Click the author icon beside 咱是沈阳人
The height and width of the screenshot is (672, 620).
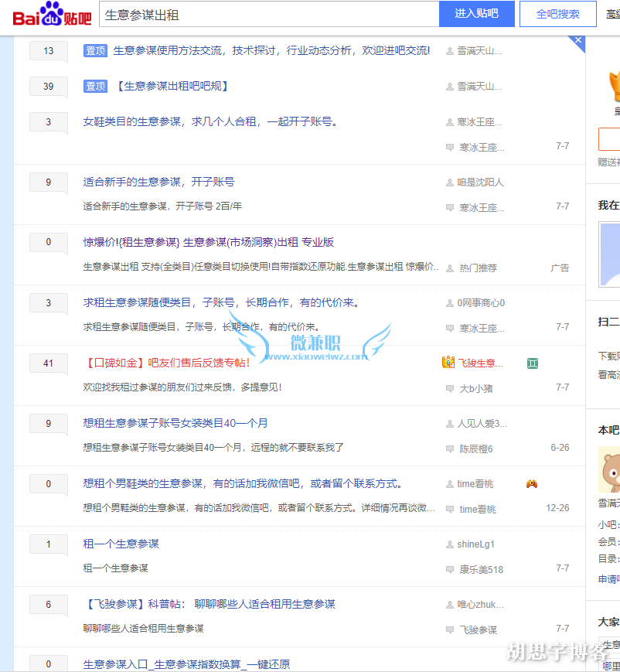[x=450, y=182]
